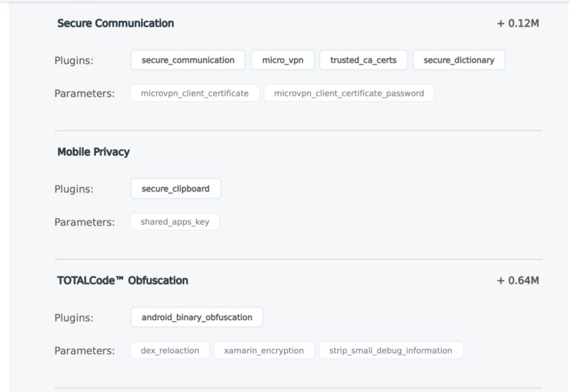The height and width of the screenshot is (392, 570).
Task: Select the dex_reloaction parameter tag
Action: pyautogui.click(x=170, y=350)
